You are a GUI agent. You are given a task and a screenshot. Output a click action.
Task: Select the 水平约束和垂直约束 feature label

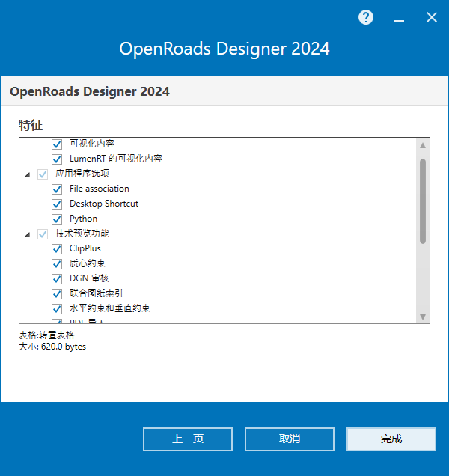[109, 308]
